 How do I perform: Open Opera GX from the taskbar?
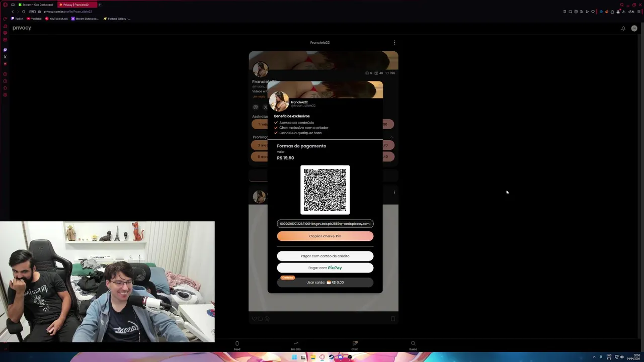click(322, 357)
